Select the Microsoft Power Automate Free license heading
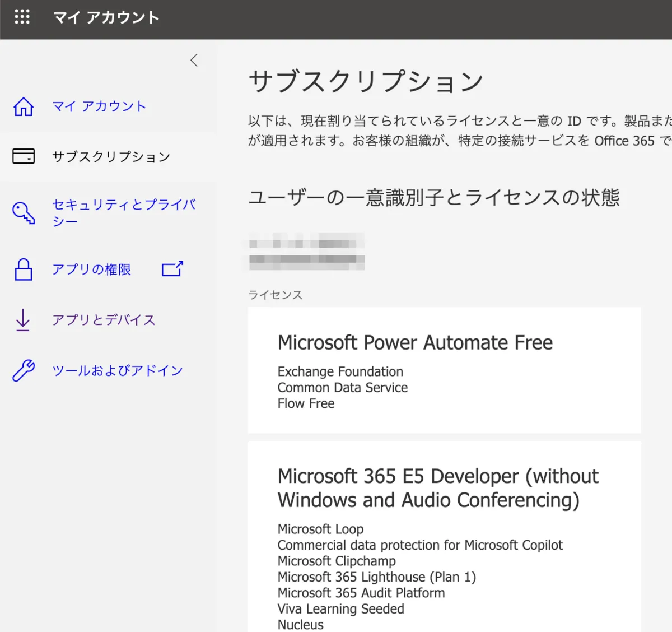Screen dimensions: 672x632 tap(415, 342)
